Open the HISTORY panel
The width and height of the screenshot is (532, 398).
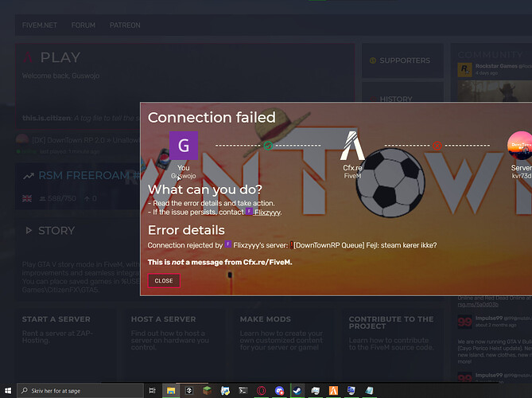[402, 92]
